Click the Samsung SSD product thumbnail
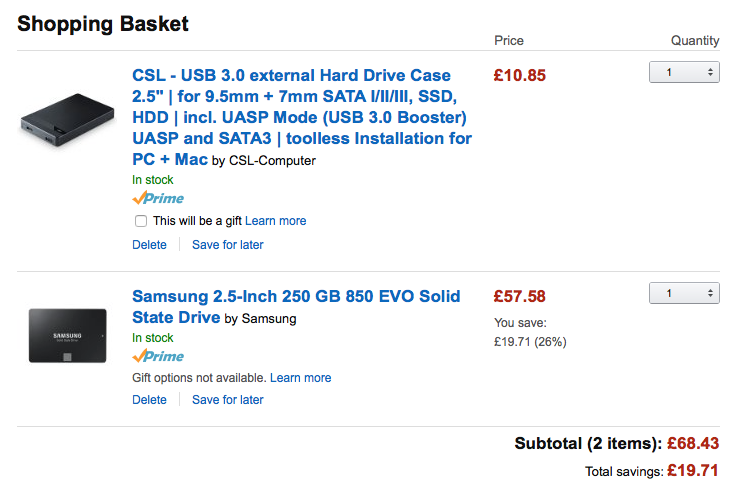This screenshot has width=743, height=497. pyautogui.click(x=68, y=334)
